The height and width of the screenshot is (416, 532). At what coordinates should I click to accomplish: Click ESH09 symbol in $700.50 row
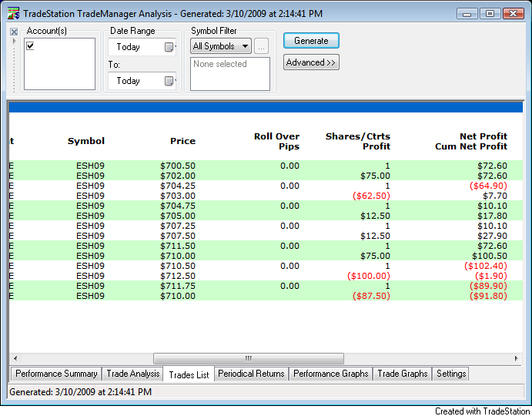coord(90,166)
